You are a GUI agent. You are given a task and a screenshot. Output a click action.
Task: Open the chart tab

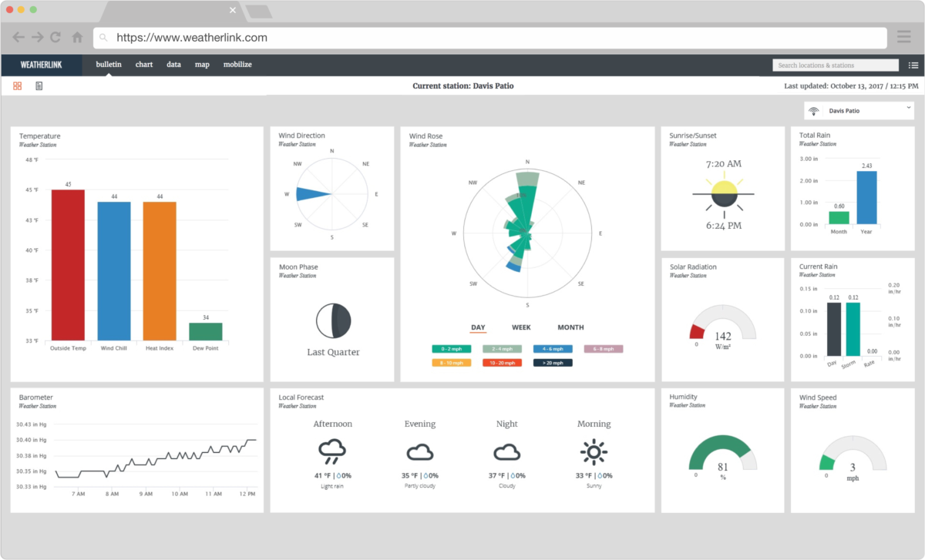(x=143, y=65)
